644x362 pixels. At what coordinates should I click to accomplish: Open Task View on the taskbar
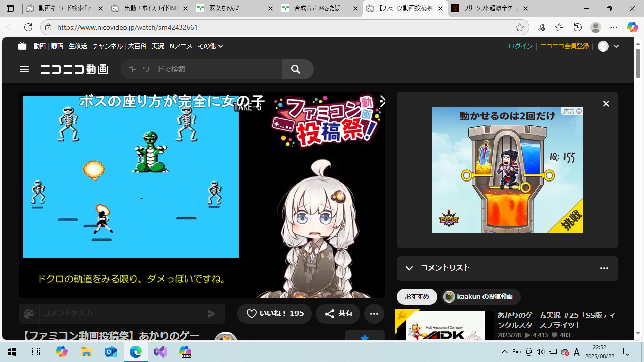36,352
